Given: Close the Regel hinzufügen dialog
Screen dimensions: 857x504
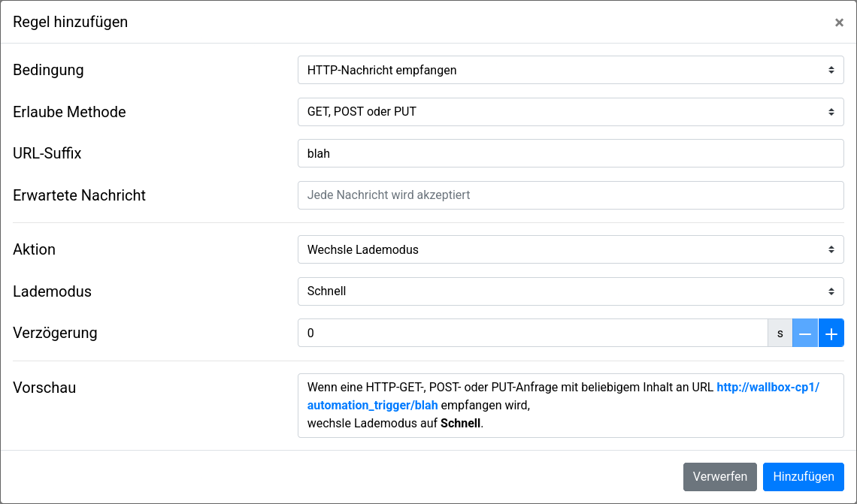Looking at the screenshot, I should [839, 23].
